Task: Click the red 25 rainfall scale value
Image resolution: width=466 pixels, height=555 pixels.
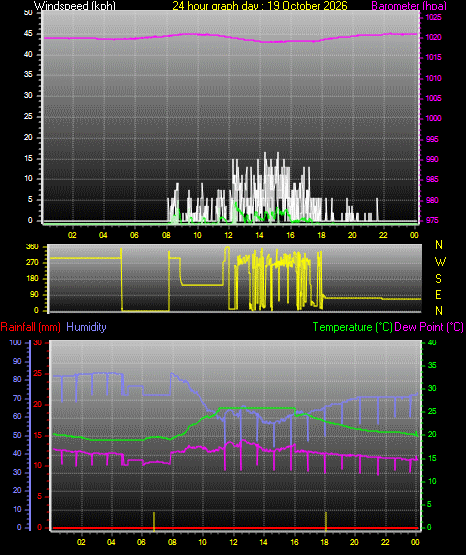Action: (38, 374)
